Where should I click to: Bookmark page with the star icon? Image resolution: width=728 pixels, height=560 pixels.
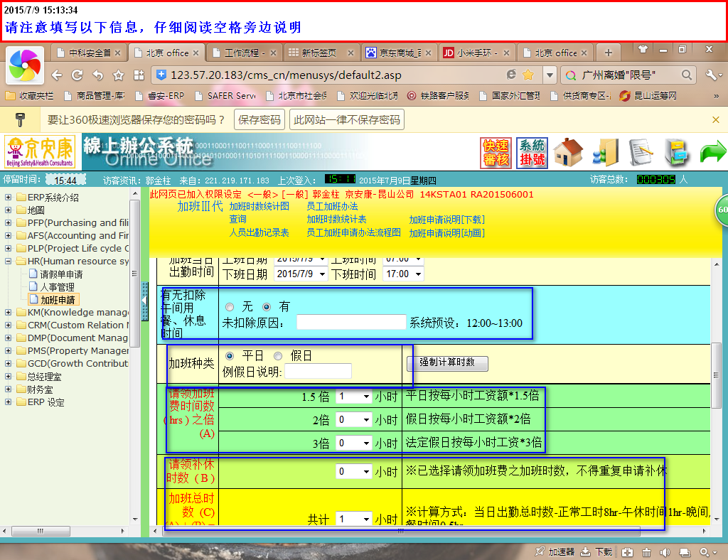tap(528, 75)
